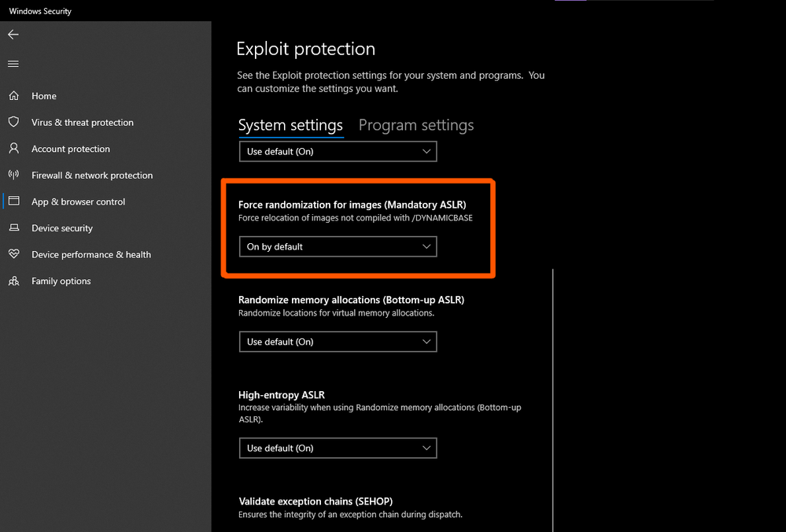The width and height of the screenshot is (786, 532).
Task: Click the Firewall & network protection antenna icon
Action: 13,175
